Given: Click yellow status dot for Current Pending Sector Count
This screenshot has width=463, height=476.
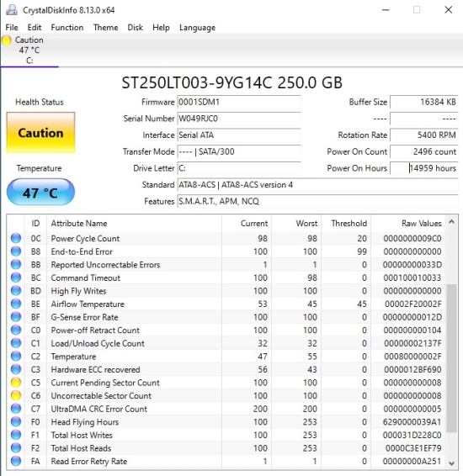Looking at the screenshot, I should coord(16,383).
